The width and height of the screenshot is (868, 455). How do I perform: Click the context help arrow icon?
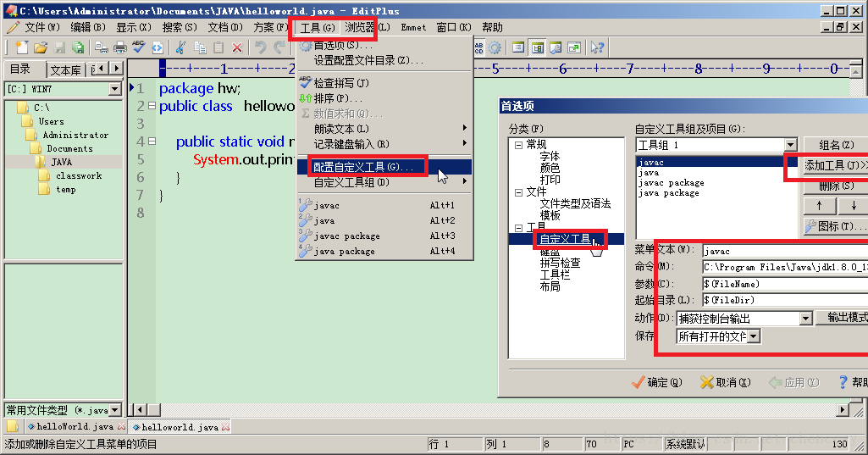point(597,48)
